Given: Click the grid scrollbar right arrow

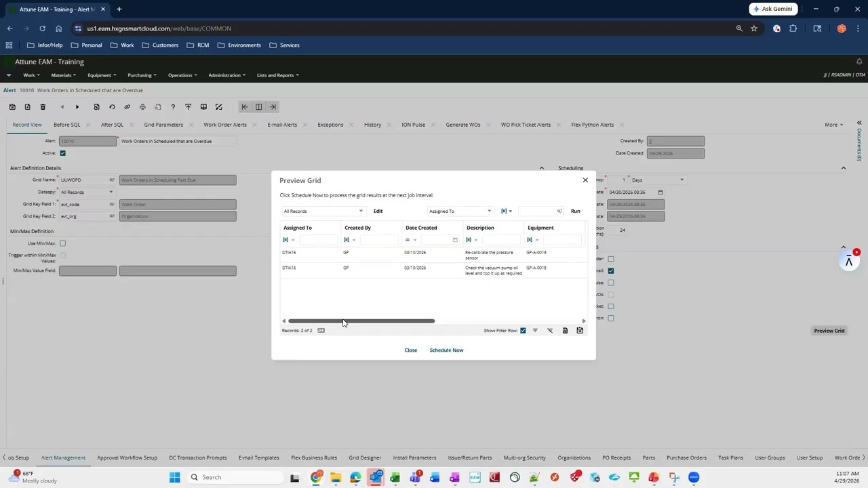Looking at the screenshot, I should (x=584, y=321).
